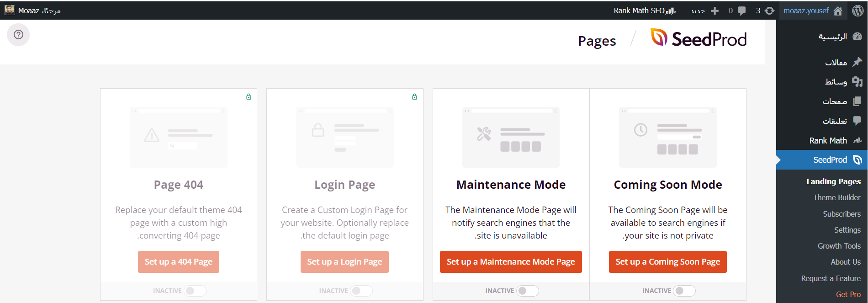
Task: Open the comments bubble icon in admin bar
Action: 742,11
